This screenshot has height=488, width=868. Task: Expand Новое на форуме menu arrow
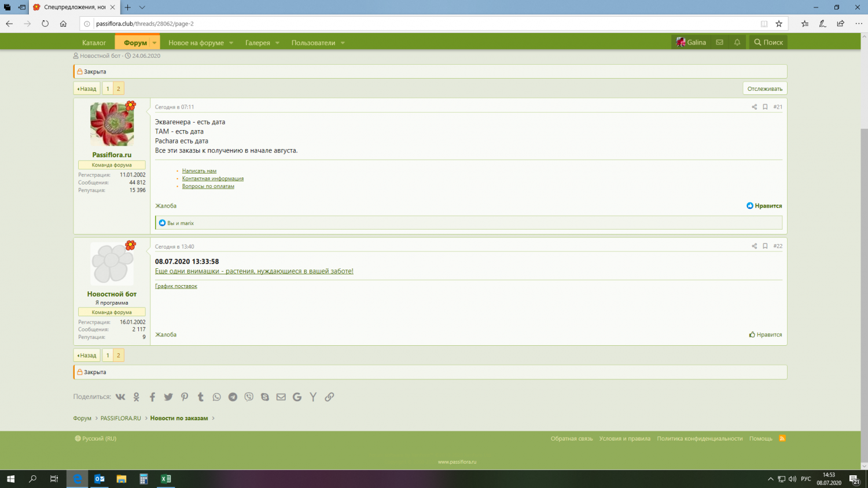(x=231, y=43)
